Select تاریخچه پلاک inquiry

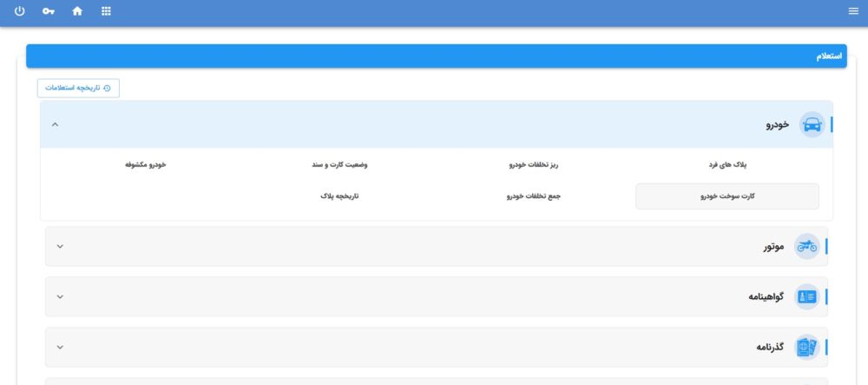point(339,196)
